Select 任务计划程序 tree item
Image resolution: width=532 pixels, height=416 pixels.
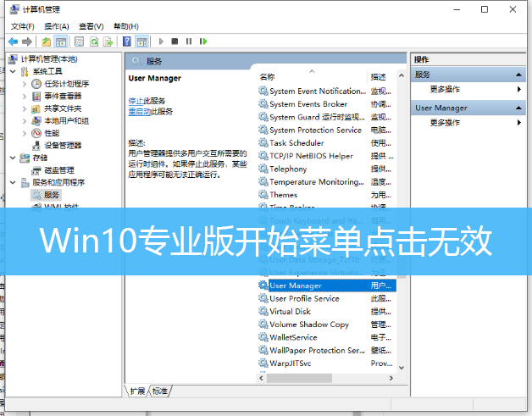pos(66,84)
